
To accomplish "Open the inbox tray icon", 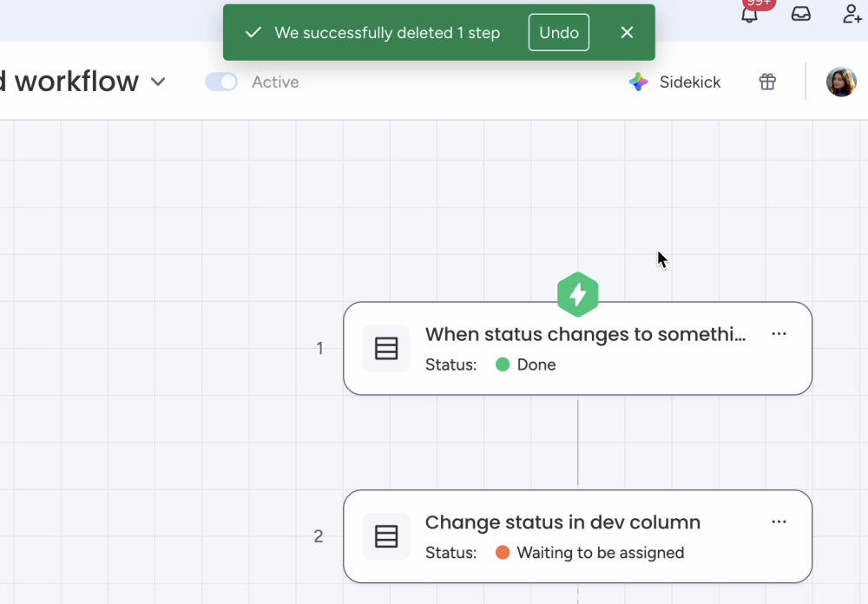I will 800,14.
